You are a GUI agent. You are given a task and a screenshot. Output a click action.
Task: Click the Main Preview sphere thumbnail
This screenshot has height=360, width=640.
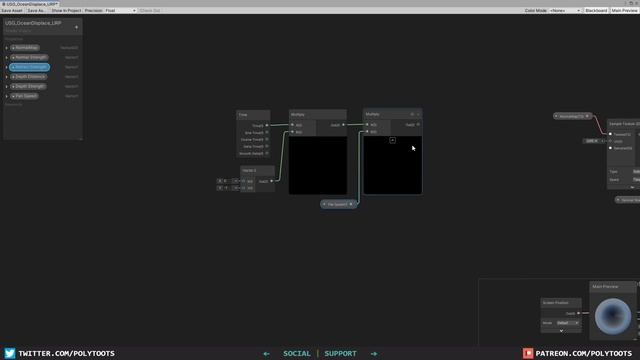[613, 316]
